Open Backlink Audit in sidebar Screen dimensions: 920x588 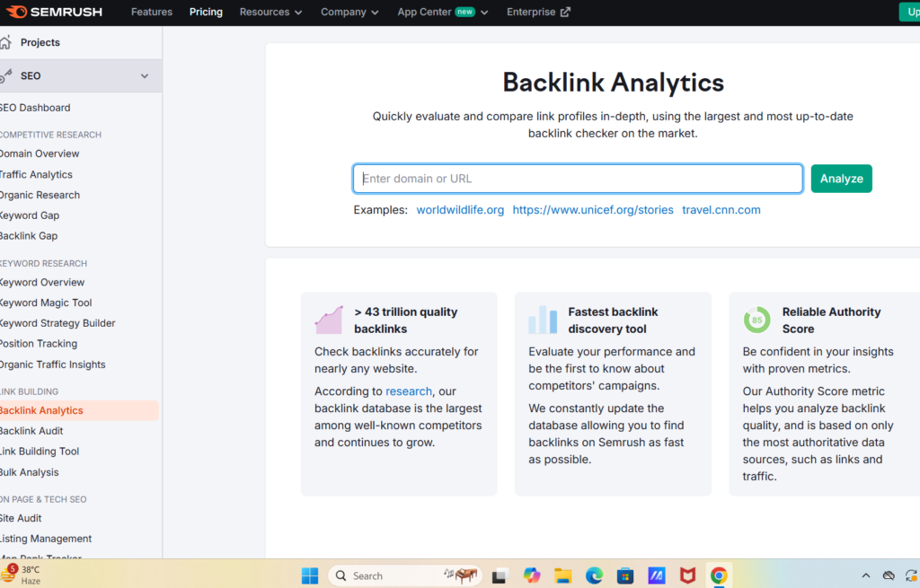31,431
